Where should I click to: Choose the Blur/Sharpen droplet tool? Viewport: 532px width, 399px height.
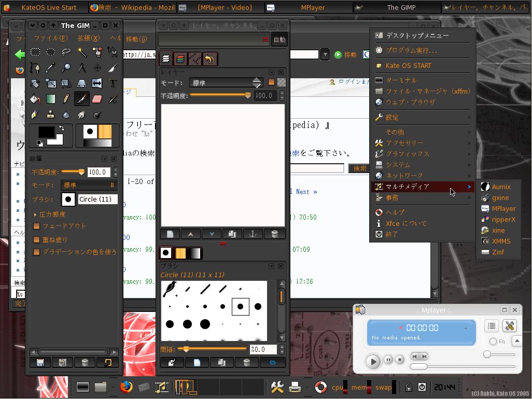coord(66,115)
